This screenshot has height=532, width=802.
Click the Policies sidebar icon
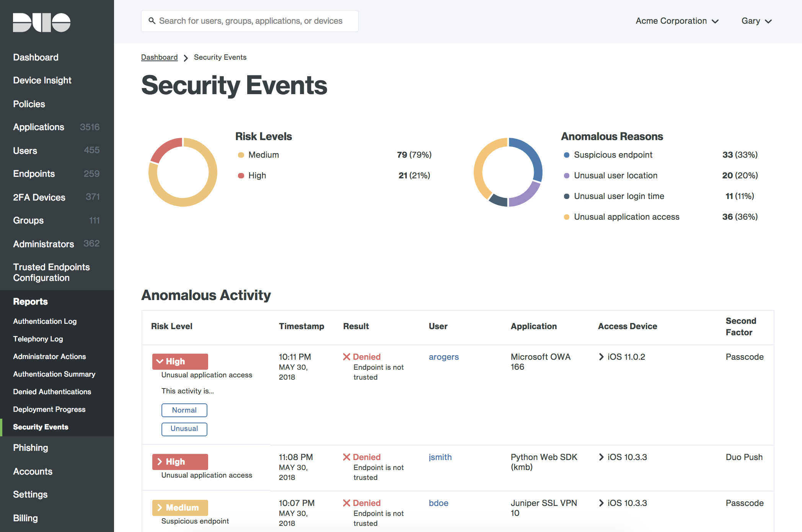28,103
